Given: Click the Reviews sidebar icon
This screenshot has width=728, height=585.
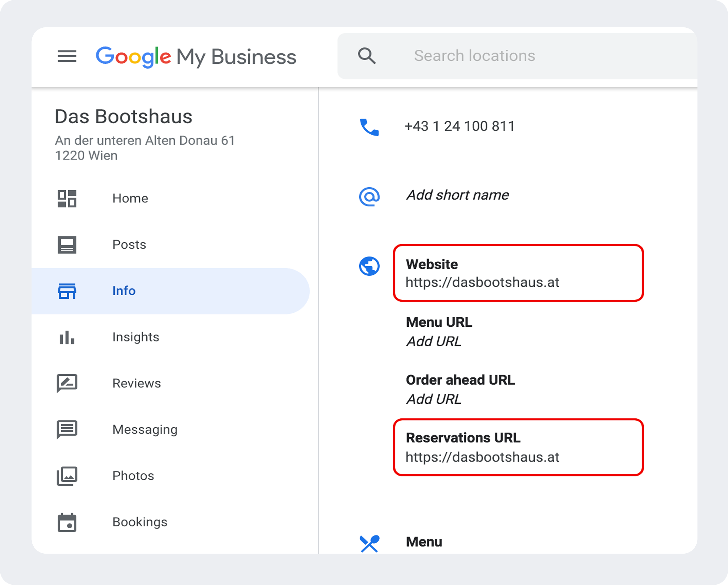Looking at the screenshot, I should (67, 384).
